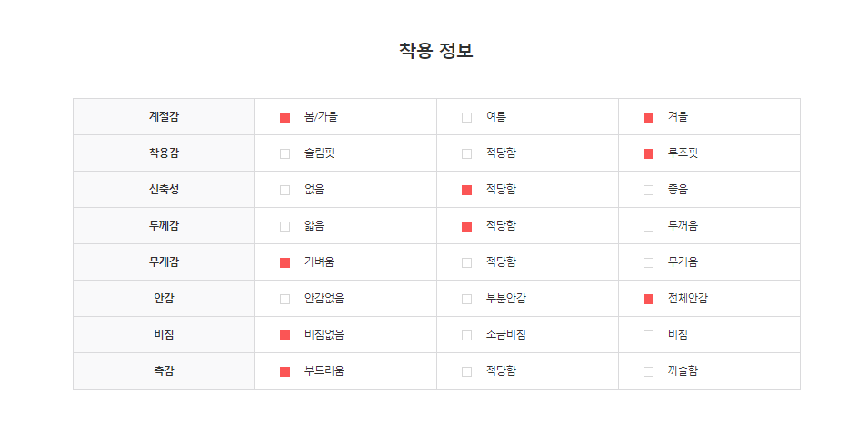
Task: Toggle the 가벼움 weight checkbox
Action: coord(284,262)
